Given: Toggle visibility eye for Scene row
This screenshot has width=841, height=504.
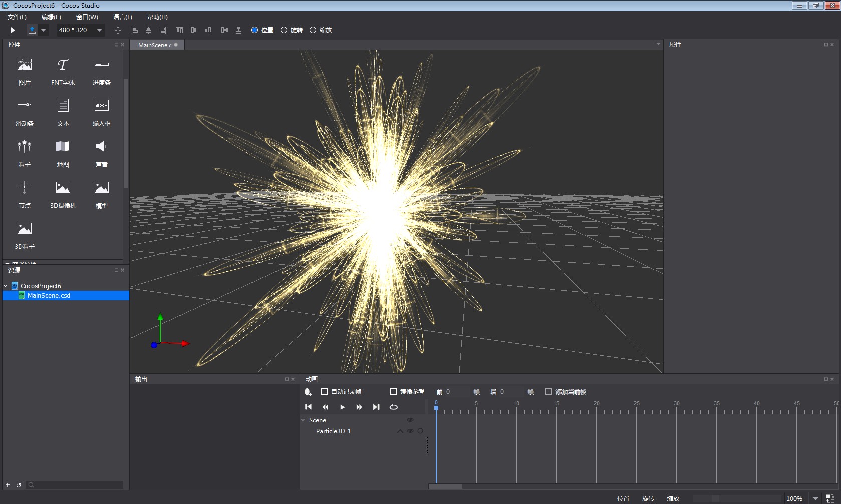Looking at the screenshot, I should (410, 420).
